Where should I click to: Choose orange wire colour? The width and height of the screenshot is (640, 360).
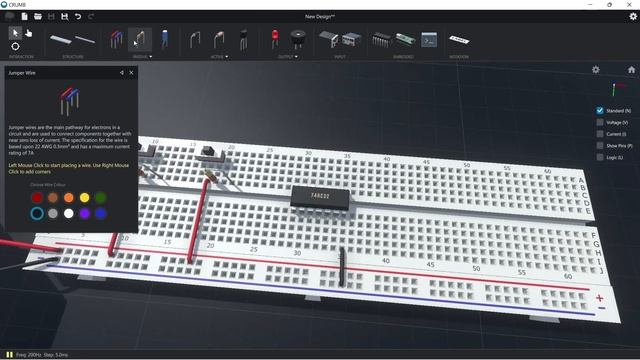[69, 198]
